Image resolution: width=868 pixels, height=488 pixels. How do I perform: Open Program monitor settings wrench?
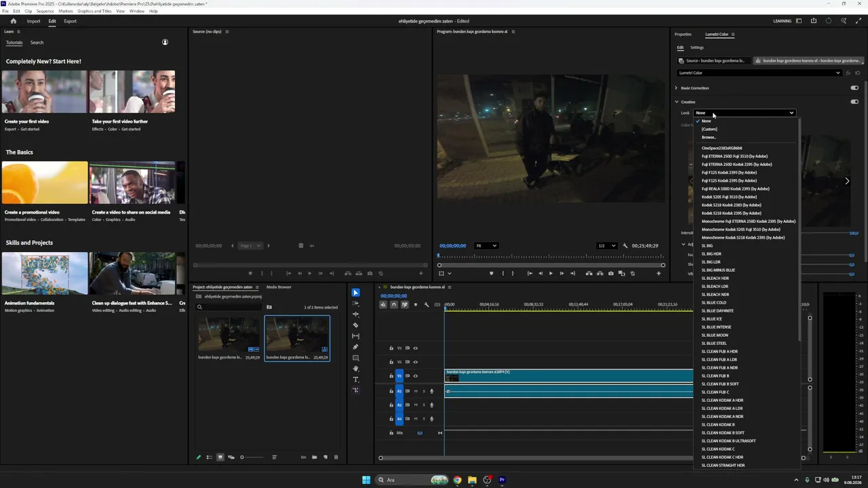[625, 245]
